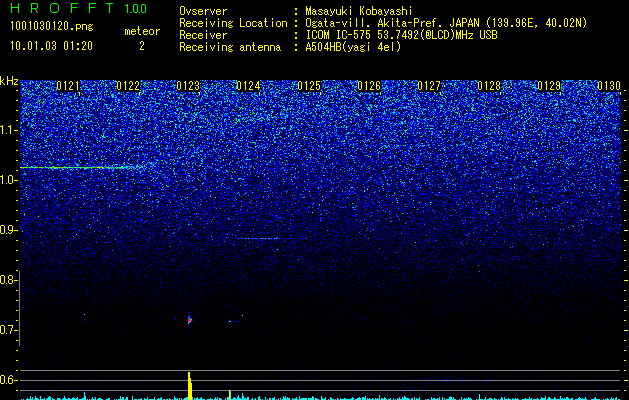Click the Ovserver field label
629x400 pixels.
tap(203, 11)
